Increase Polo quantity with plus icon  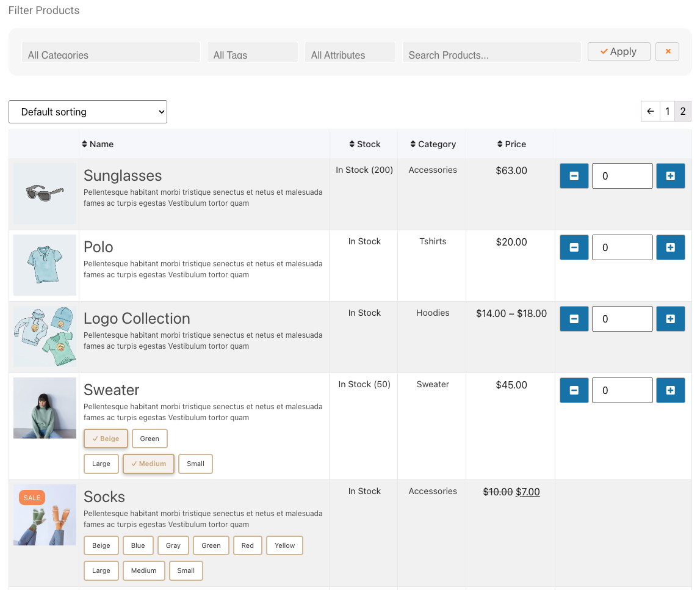pos(670,247)
